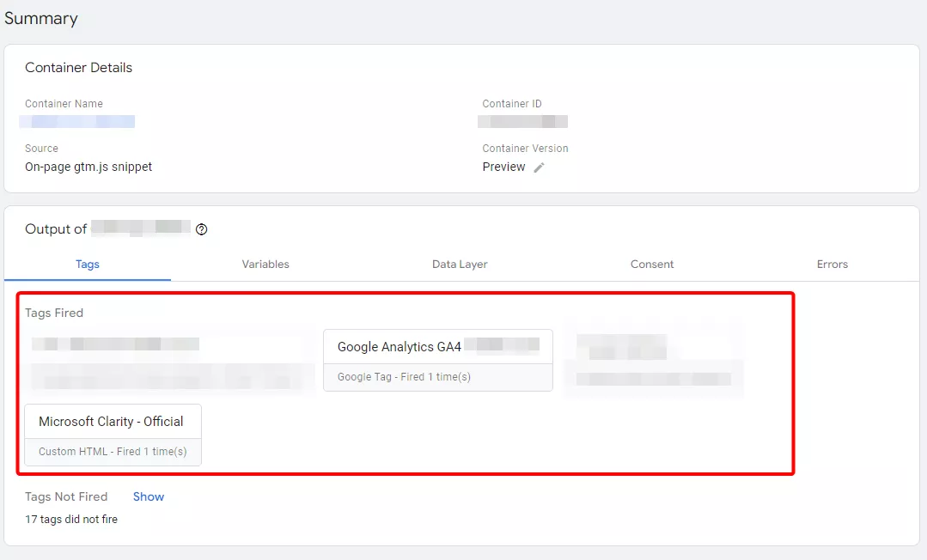Click the Tags Fired heading
The height and width of the screenshot is (560, 927).
[x=54, y=313]
